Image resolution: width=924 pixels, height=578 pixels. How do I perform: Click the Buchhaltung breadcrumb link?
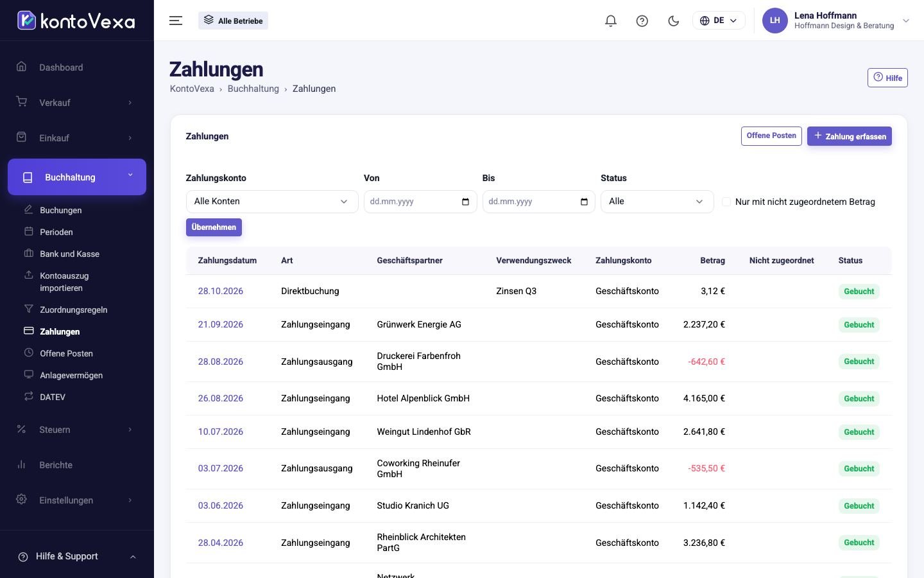click(x=253, y=89)
